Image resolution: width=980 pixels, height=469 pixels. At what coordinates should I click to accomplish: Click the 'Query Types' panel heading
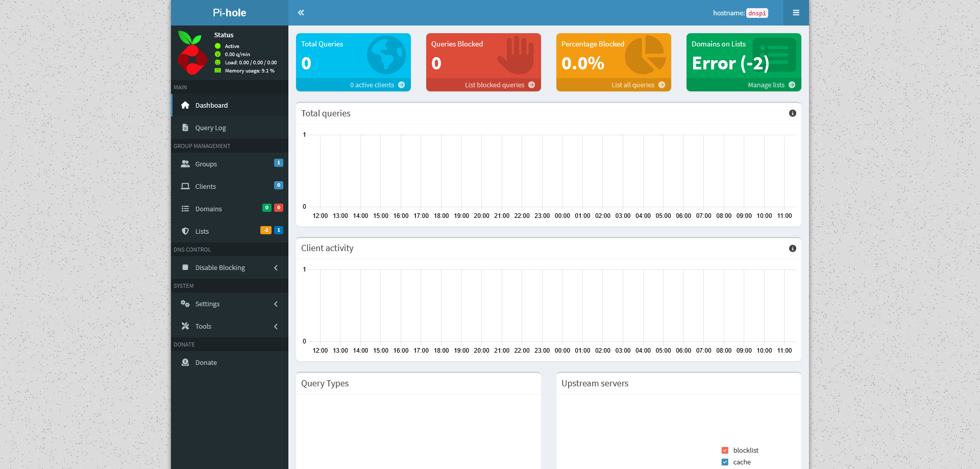[x=325, y=383]
